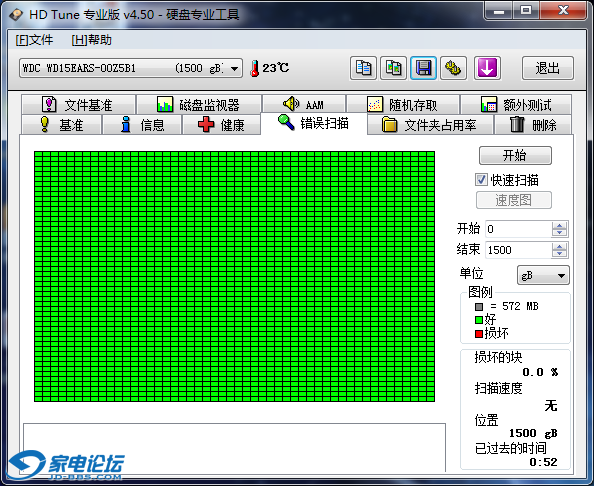The image size is (594, 486).
Task: Switch to the 基准 tab
Action: pos(61,125)
